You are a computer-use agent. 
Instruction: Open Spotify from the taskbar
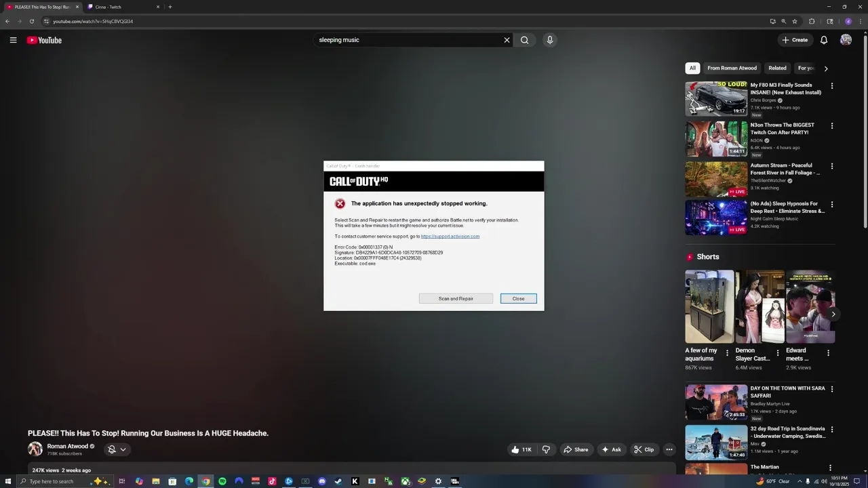[x=222, y=481]
